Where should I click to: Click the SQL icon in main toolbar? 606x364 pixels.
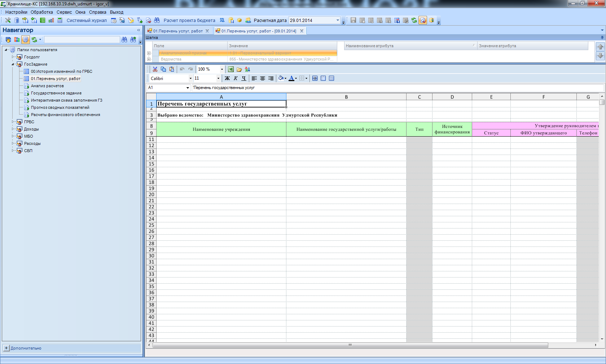pyautogui.click(x=222, y=21)
